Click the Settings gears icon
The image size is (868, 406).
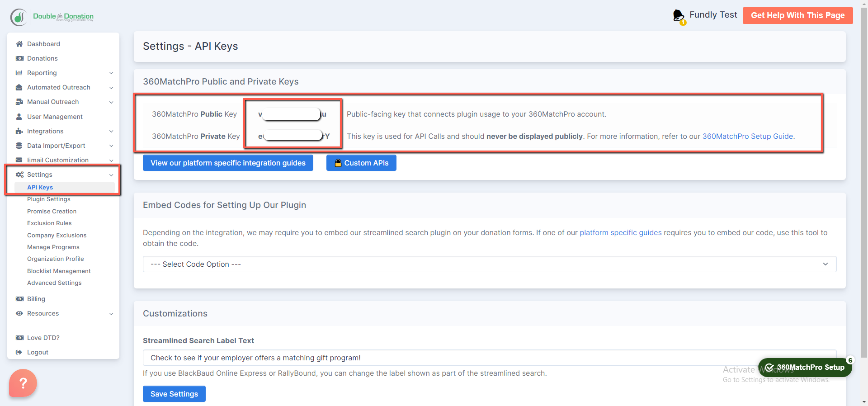tap(19, 175)
